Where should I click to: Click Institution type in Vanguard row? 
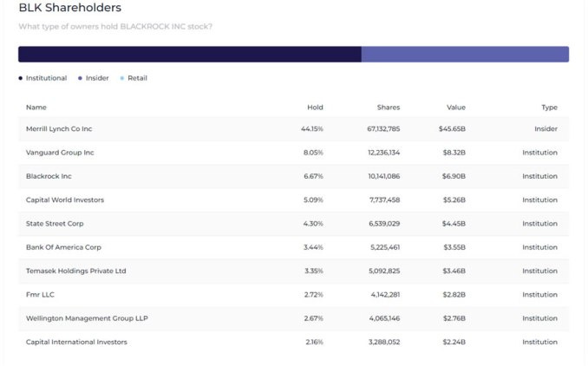pos(539,153)
